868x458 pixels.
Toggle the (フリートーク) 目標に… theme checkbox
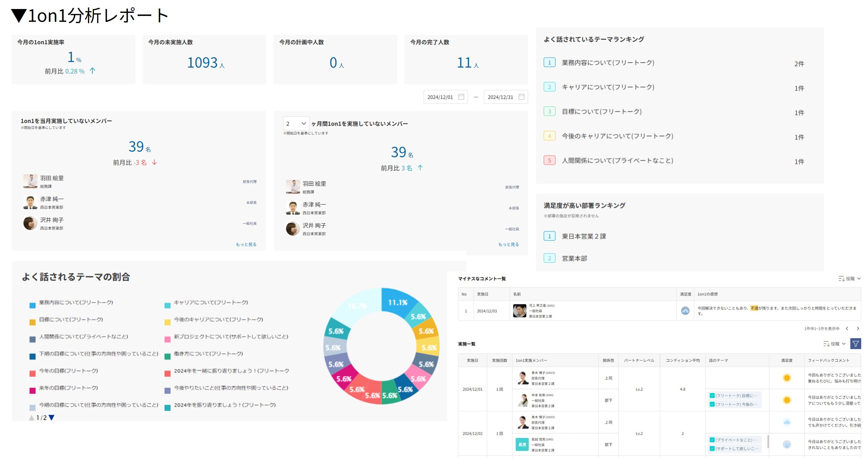[x=712, y=396]
